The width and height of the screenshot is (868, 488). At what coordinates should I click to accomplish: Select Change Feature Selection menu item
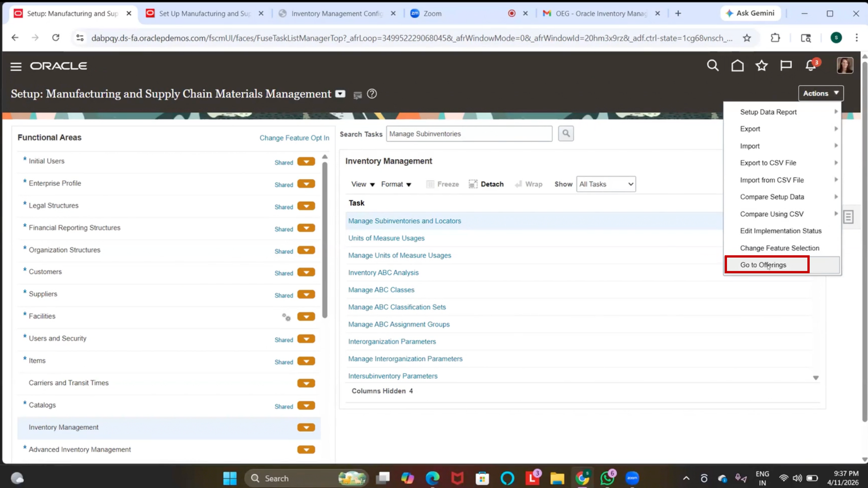782,248
